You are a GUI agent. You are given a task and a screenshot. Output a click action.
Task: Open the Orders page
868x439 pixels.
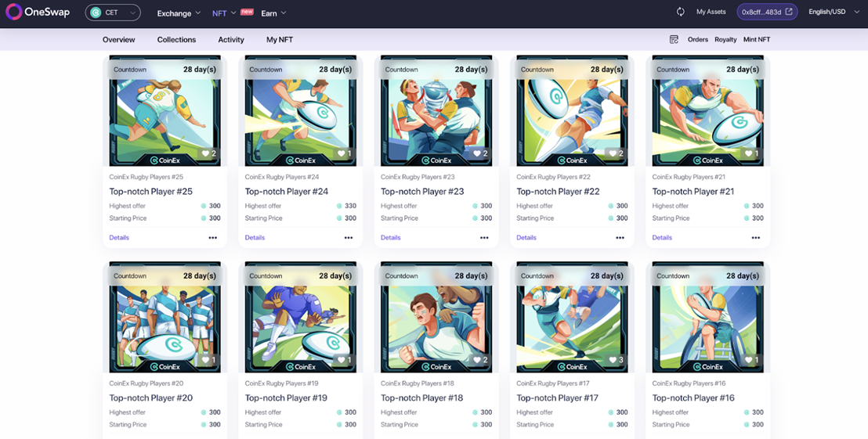click(697, 39)
